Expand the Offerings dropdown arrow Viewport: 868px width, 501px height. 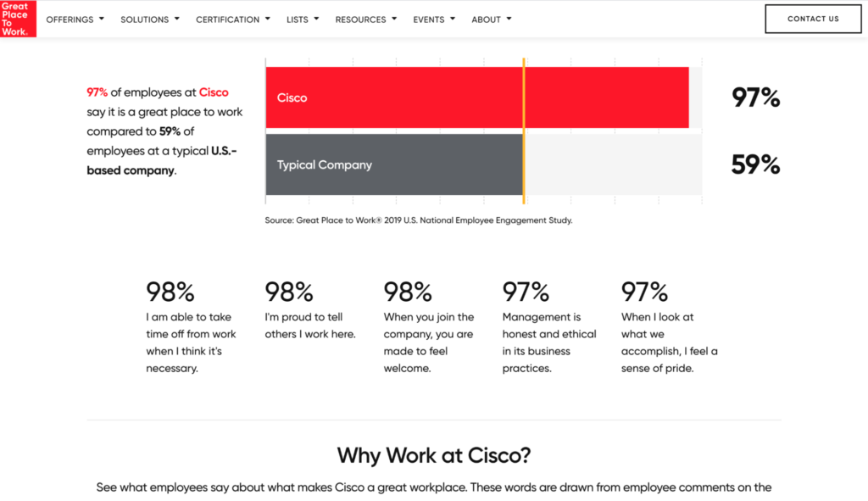click(102, 19)
